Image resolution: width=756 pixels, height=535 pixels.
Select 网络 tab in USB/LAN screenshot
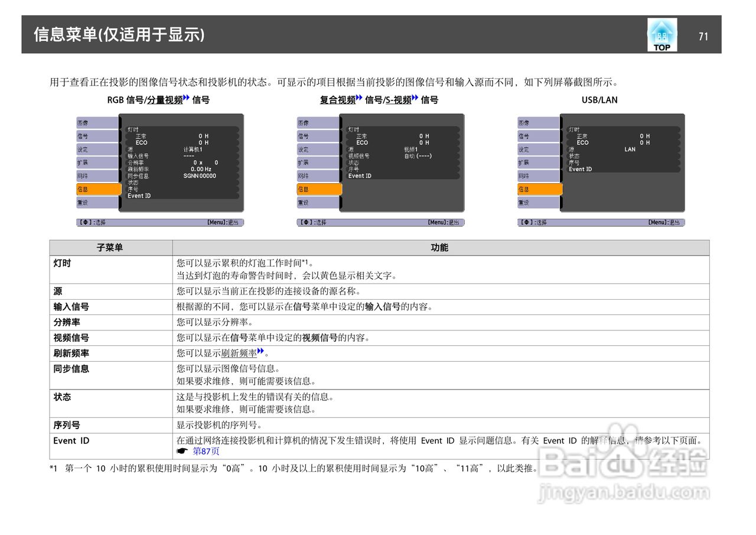[540, 176]
